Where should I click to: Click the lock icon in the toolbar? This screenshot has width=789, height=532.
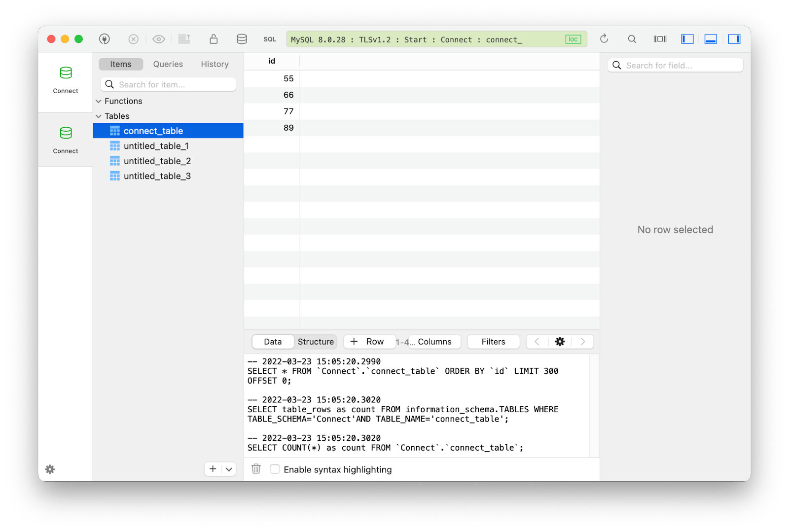(x=214, y=39)
